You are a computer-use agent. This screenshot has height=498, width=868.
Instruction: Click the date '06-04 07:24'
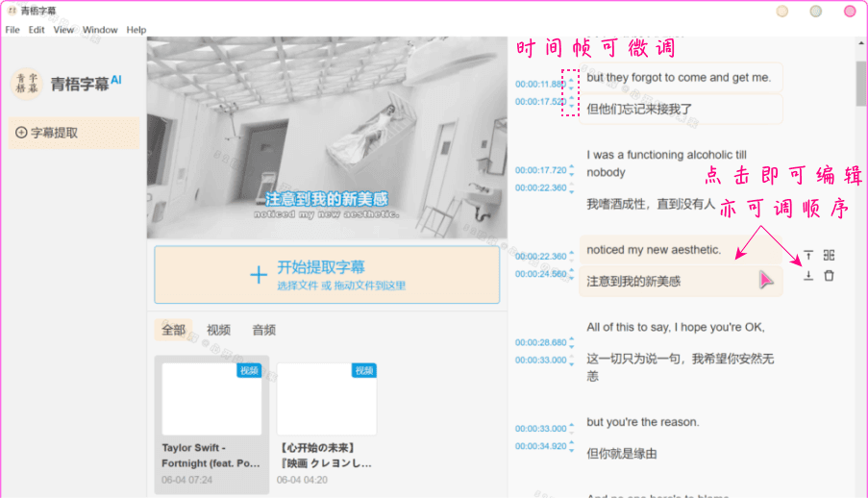(187, 480)
